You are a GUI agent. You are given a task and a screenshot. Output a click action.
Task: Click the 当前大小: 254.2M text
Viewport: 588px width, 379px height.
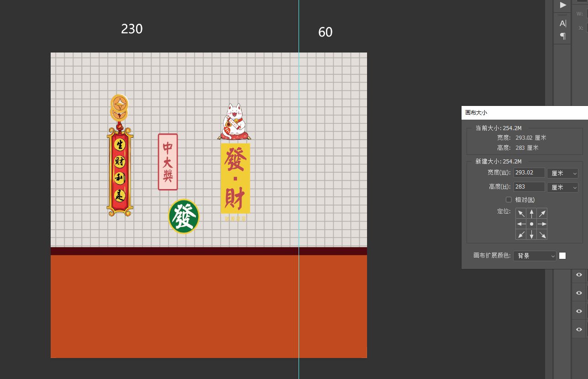[x=498, y=128]
